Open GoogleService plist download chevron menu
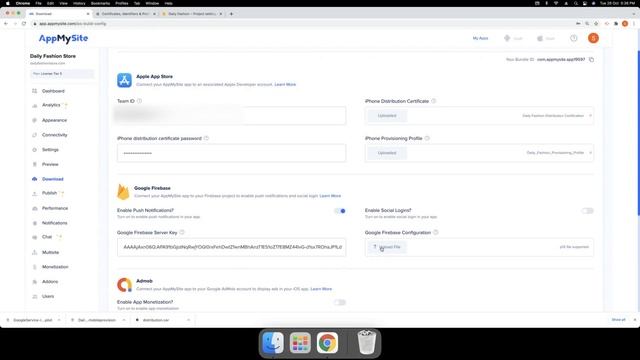Viewport: 640px width, 360px height. click(x=59, y=320)
